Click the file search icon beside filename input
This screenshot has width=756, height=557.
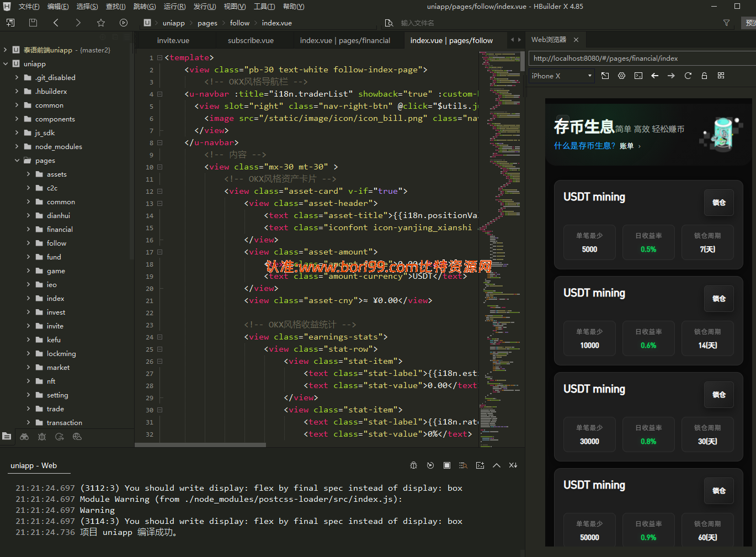tap(389, 23)
